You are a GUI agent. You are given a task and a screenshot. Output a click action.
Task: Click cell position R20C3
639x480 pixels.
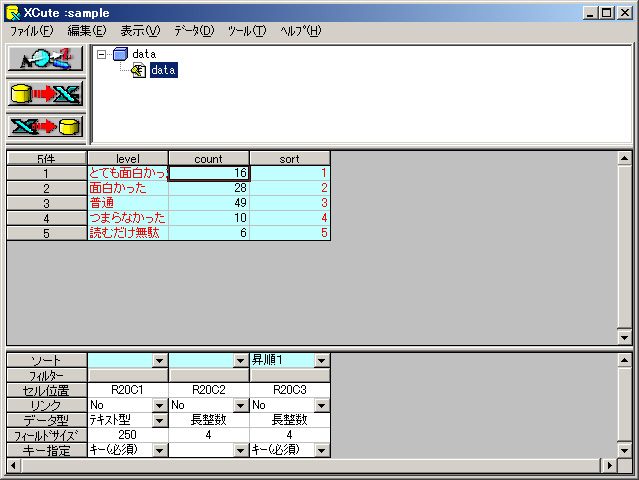(x=290, y=390)
